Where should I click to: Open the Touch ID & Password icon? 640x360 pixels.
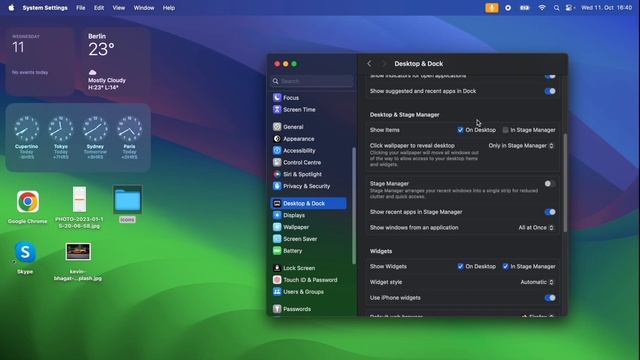(277, 280)
